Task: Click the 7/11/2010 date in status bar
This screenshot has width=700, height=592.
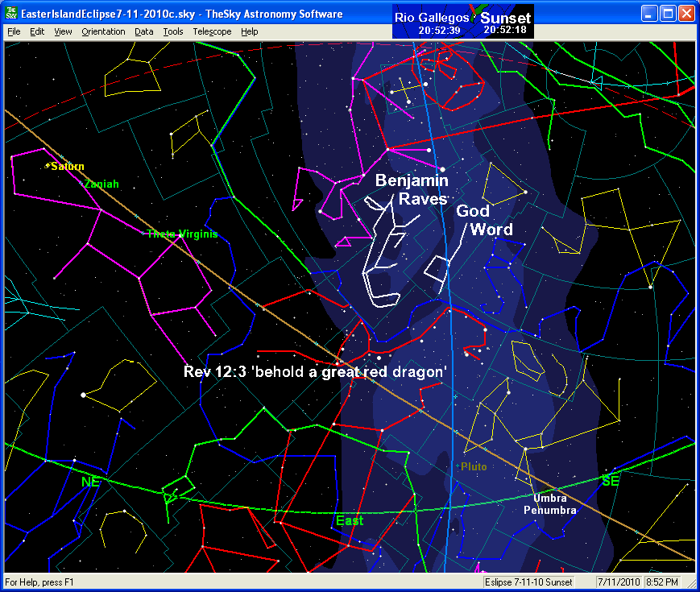Action: [x=618, y=582]
